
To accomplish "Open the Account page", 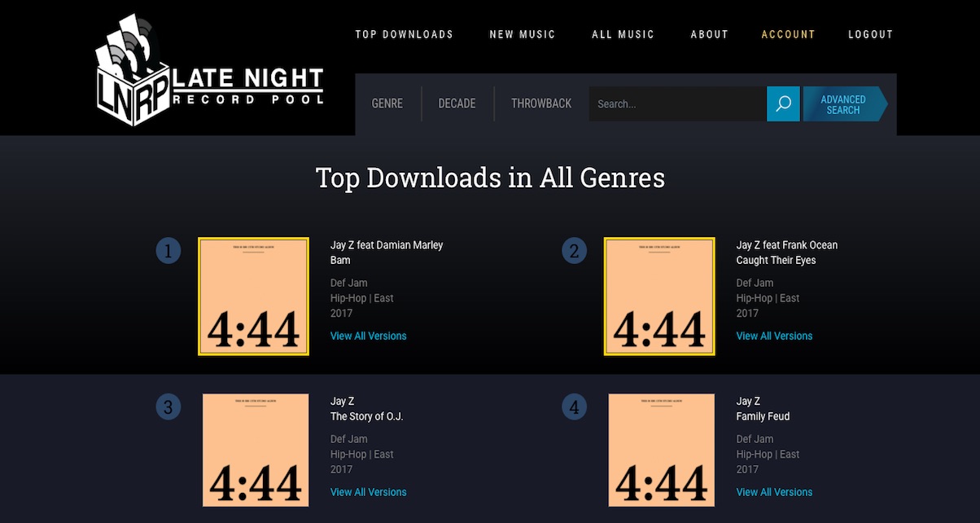I will pyautogui.click(x=789, y=34).
